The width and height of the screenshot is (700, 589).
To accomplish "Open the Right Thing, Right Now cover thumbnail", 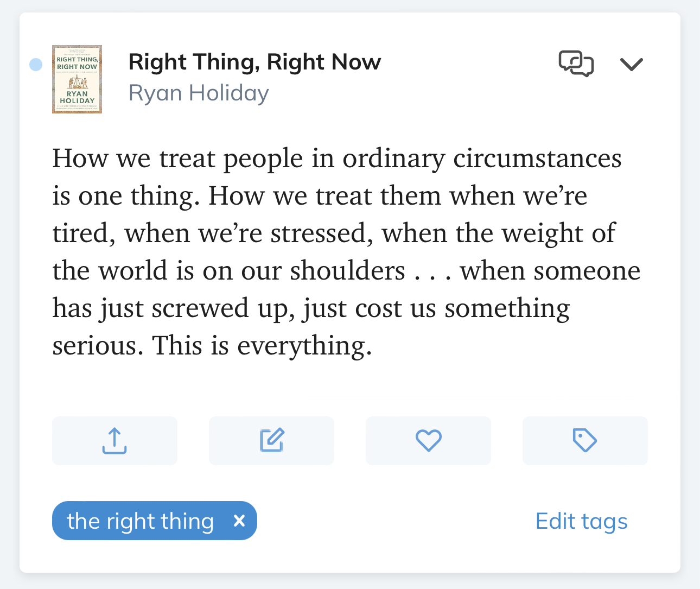I will pyautogui.click(x=77, y=79).
